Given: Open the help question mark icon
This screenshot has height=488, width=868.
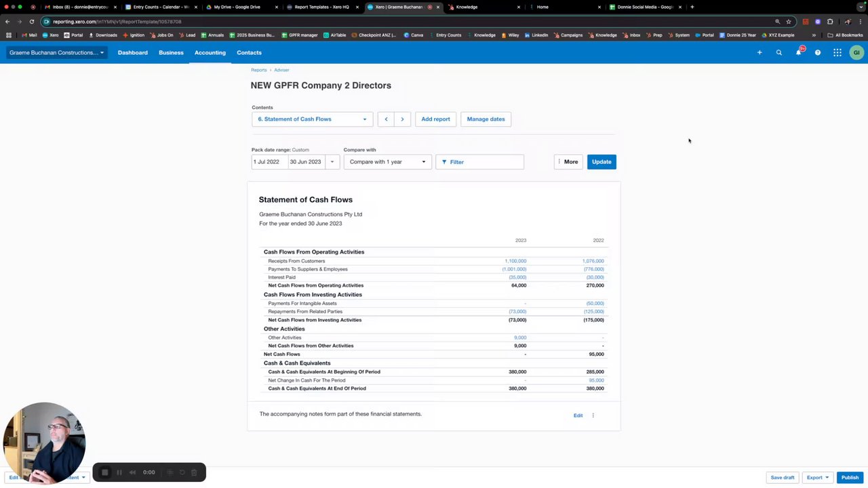Looking at the screenshot, I should (818, 52).
